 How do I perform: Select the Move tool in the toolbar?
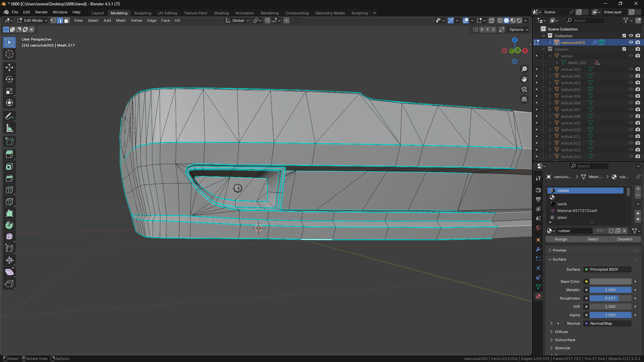click(x=9, y=67)
